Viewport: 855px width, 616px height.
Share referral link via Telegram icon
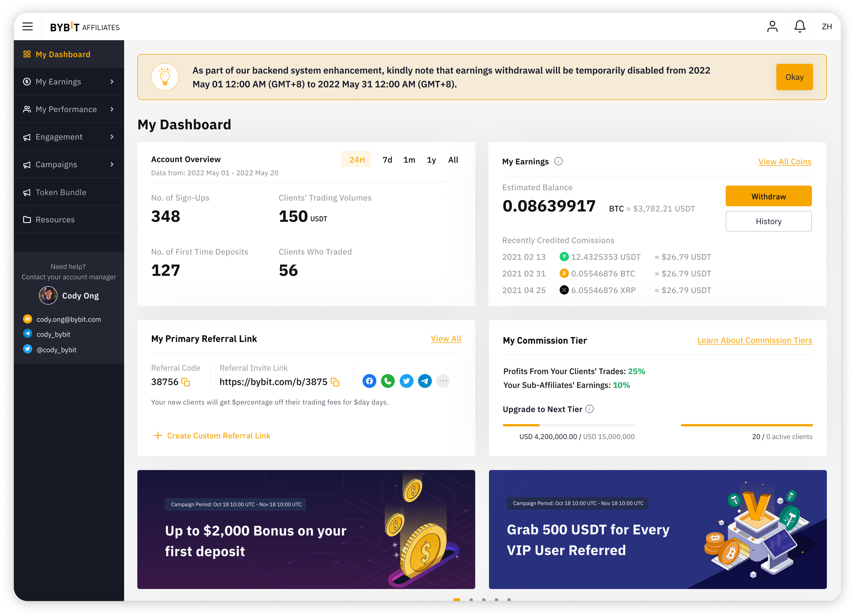tap(424, 381)
